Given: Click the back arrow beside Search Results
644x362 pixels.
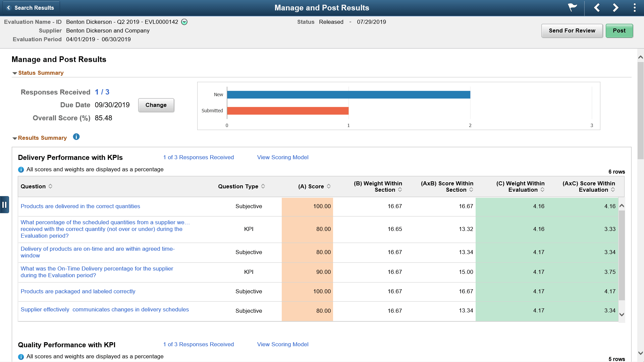Looking at the screenshot, I should tap(9, 7).
